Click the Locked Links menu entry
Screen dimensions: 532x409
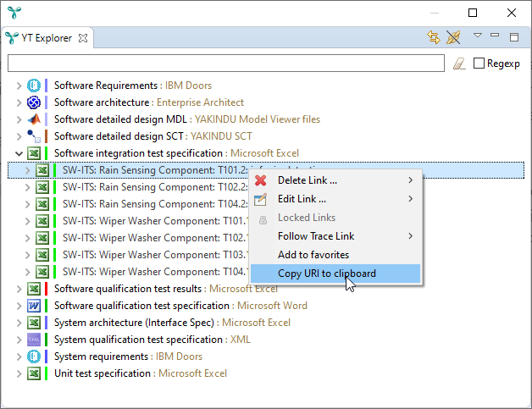[x=335, y=218]
